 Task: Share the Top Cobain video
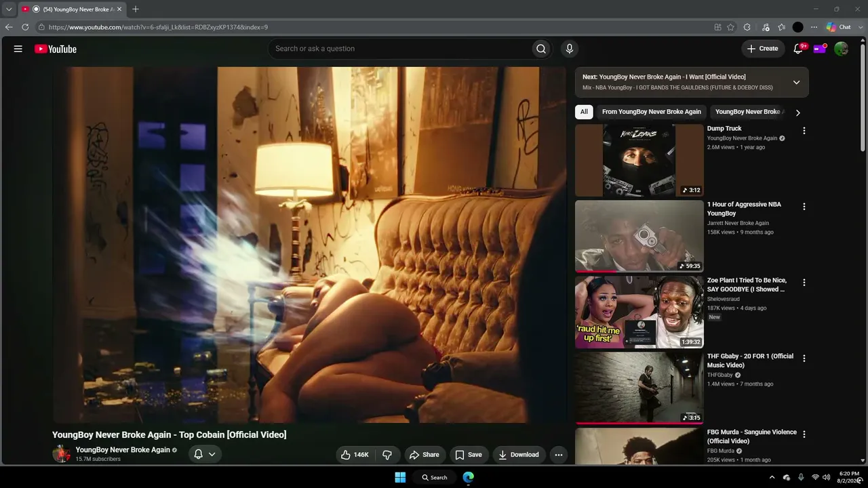click(425, 455)
